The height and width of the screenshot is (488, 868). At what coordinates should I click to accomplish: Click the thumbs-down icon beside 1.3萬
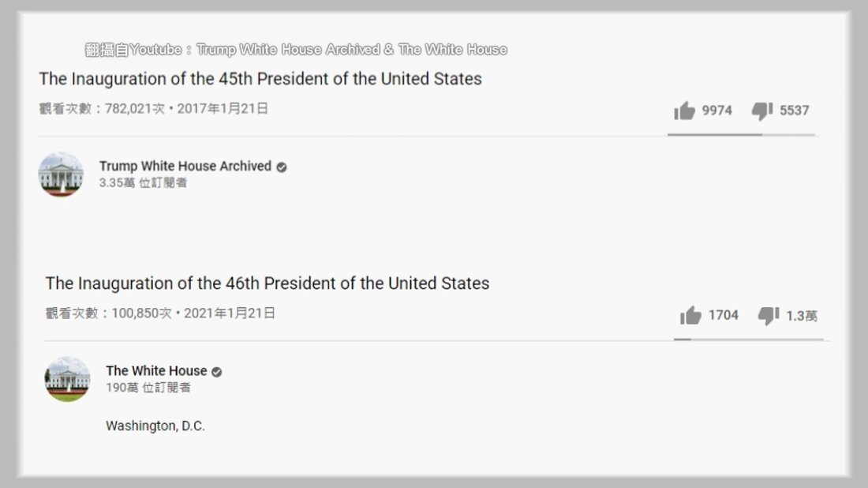[769, 316]
